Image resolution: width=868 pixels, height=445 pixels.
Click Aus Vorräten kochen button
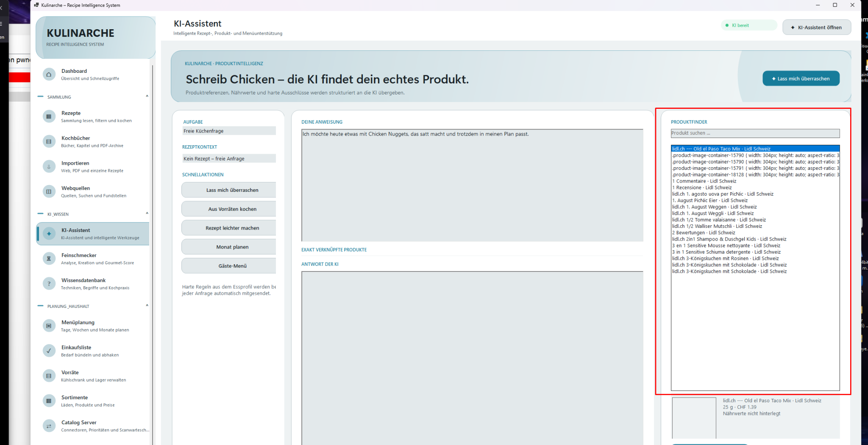pos(229,209)
